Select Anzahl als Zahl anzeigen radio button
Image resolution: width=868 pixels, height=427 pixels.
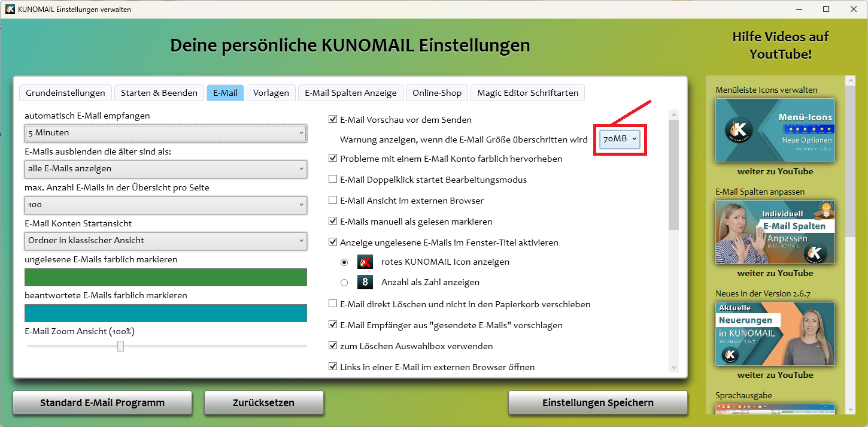[344, 282]
